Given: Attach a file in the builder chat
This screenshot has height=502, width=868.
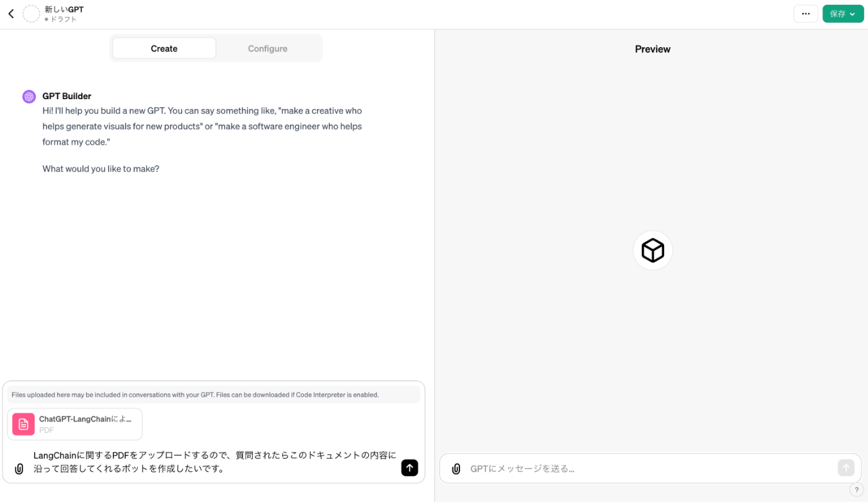Looking at the screenshot, I should (x=19, y=469).
